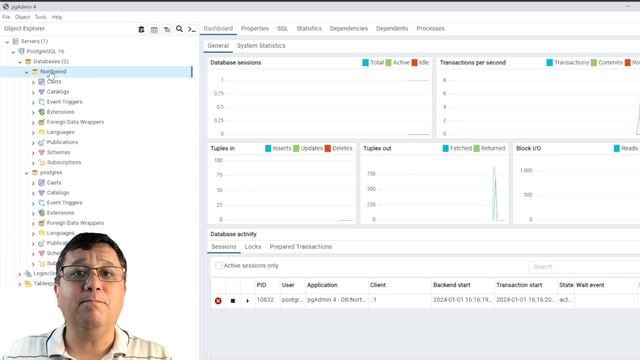
Task: Collapse the postgres database node
Action: tap(27, 173)
